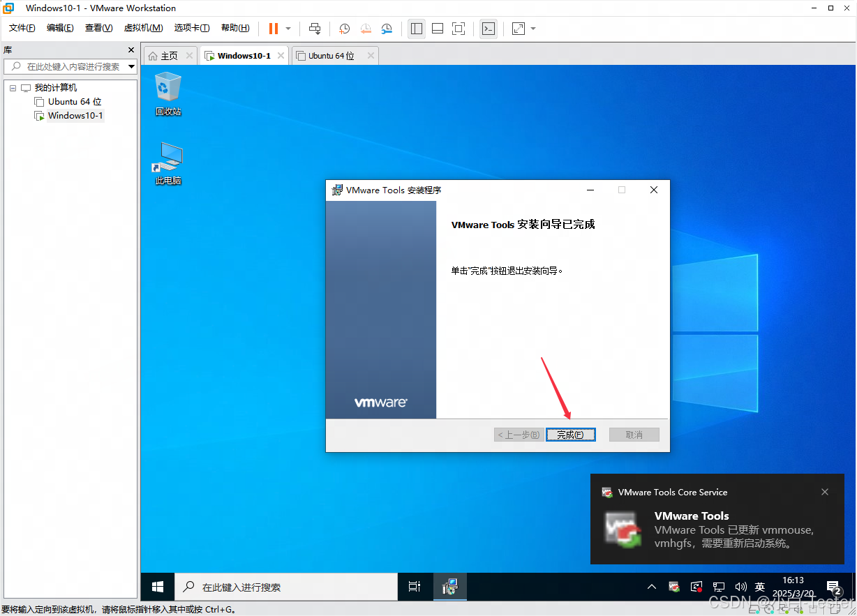The height and width of the screenshot is (616, 857).
Task: Toggle the library sidebar view icon
Action: [x=417, y=29]
